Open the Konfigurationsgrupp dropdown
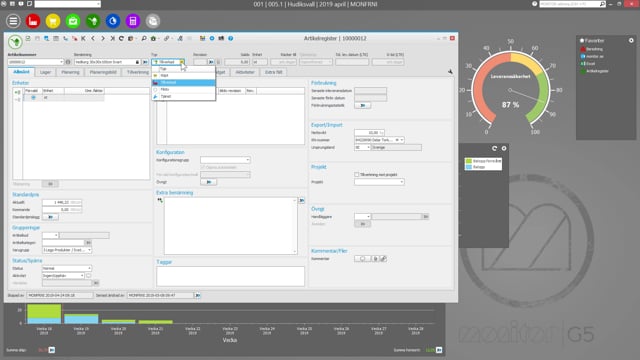This screenshot has width=640, height=360. pyautogui.click(x=247, y=160)
